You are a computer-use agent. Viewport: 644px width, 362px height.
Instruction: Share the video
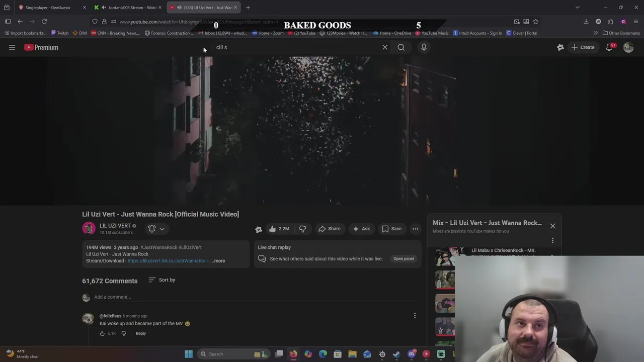point(329,229)
